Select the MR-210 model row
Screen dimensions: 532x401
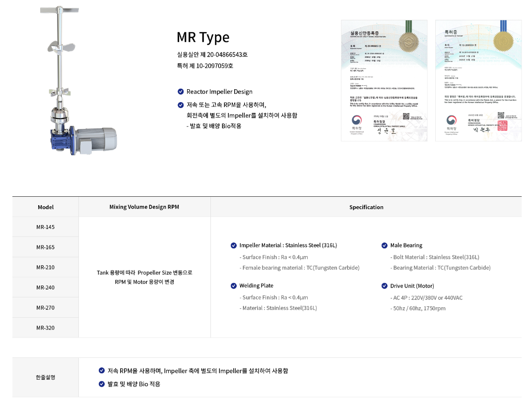click(46, 267)
